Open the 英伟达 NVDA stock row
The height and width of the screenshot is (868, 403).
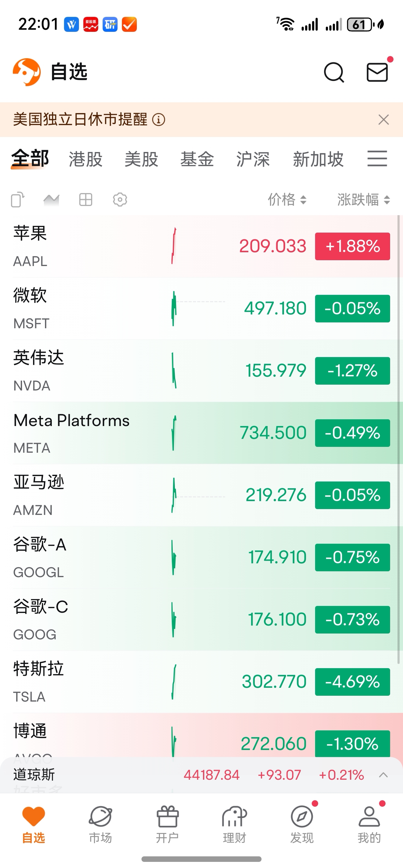point(201,371)
